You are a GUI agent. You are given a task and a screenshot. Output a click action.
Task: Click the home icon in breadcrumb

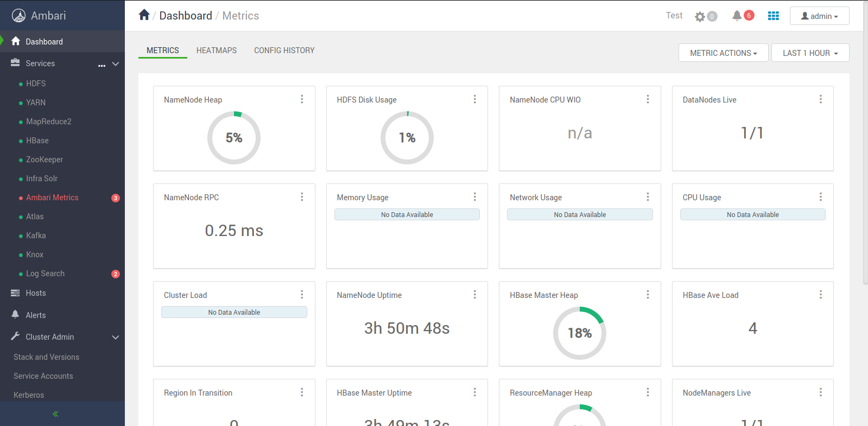[144, 15]
